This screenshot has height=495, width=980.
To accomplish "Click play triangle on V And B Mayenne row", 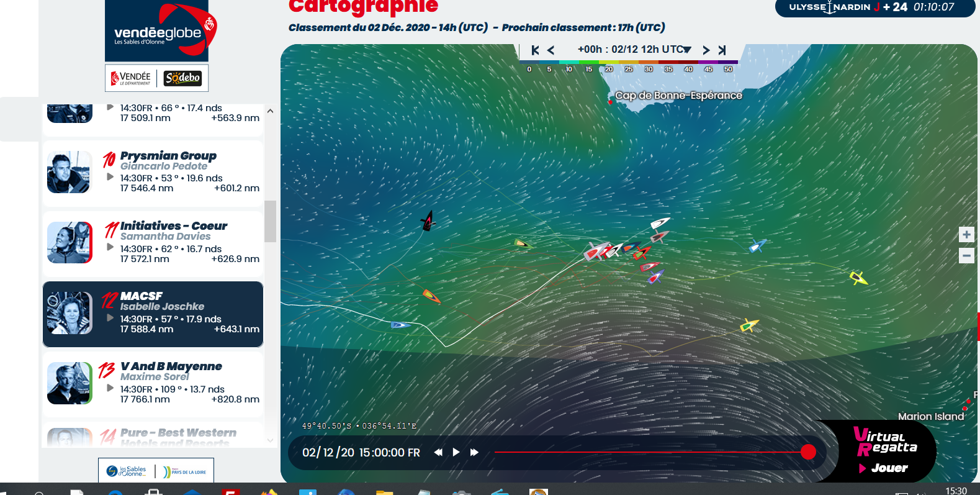I will pyautogui.click(x=110, y=388).
